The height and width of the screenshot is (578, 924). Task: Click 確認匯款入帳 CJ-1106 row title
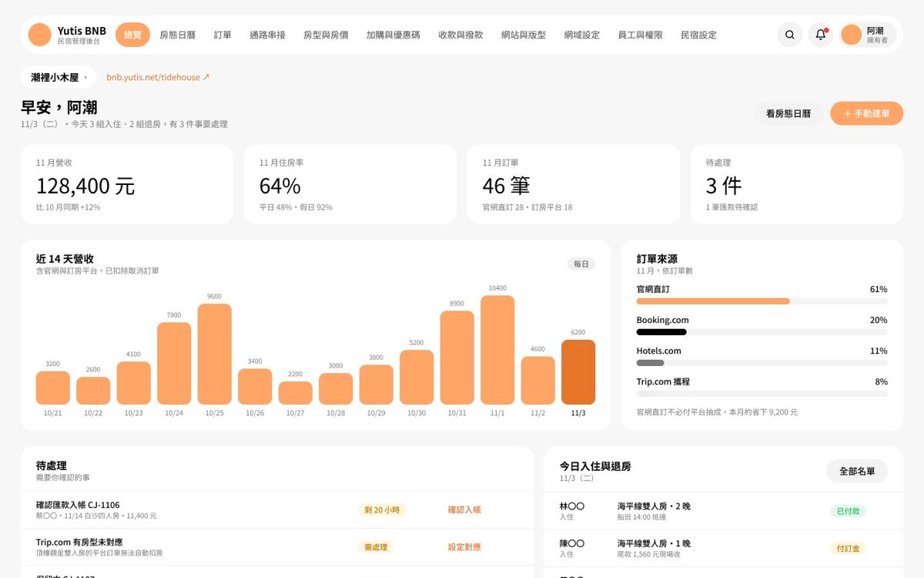pos(78,505)
